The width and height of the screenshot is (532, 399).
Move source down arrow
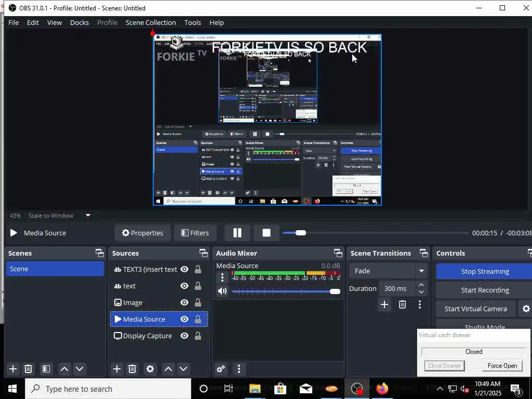183,369
